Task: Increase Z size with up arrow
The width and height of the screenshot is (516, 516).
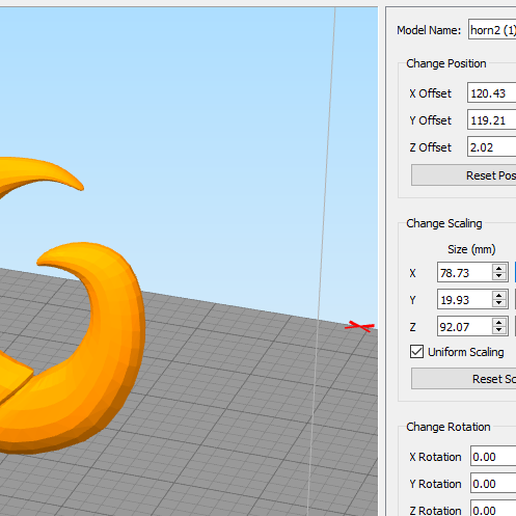Action: [499, 322]
